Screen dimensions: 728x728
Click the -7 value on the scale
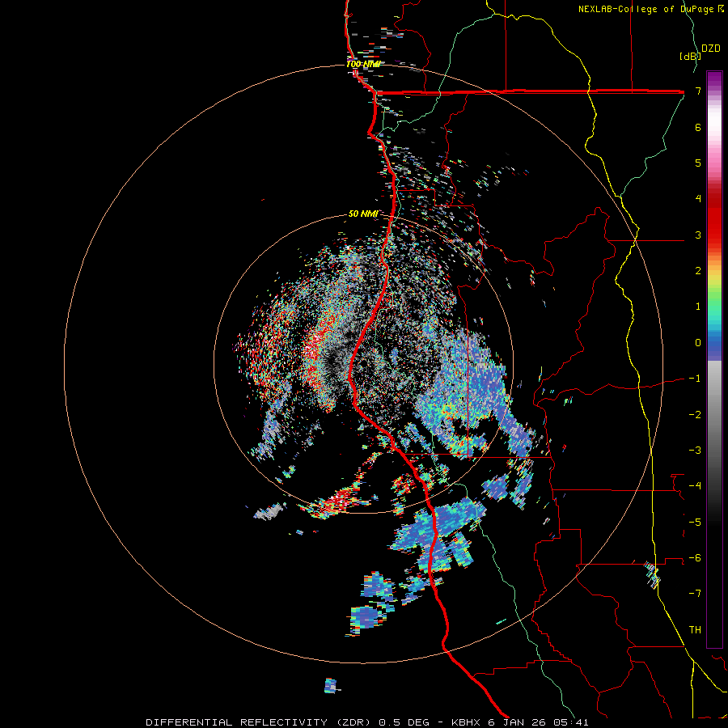695,594
